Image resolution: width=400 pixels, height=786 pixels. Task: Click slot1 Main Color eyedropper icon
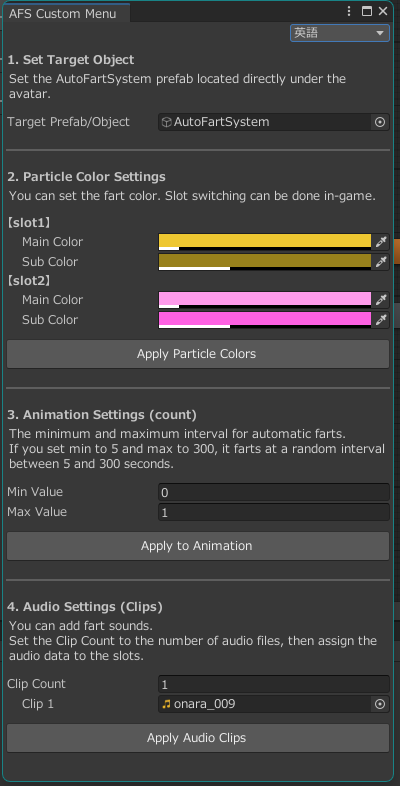[x=381, y=242]
